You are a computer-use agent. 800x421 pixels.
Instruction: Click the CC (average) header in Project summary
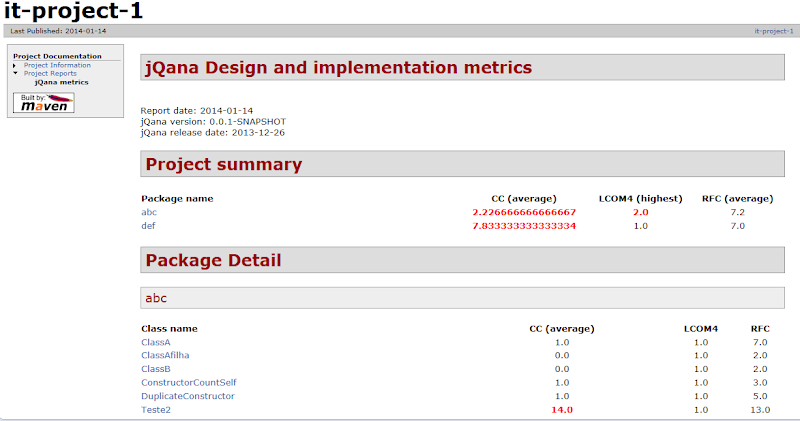pos(524,199)
